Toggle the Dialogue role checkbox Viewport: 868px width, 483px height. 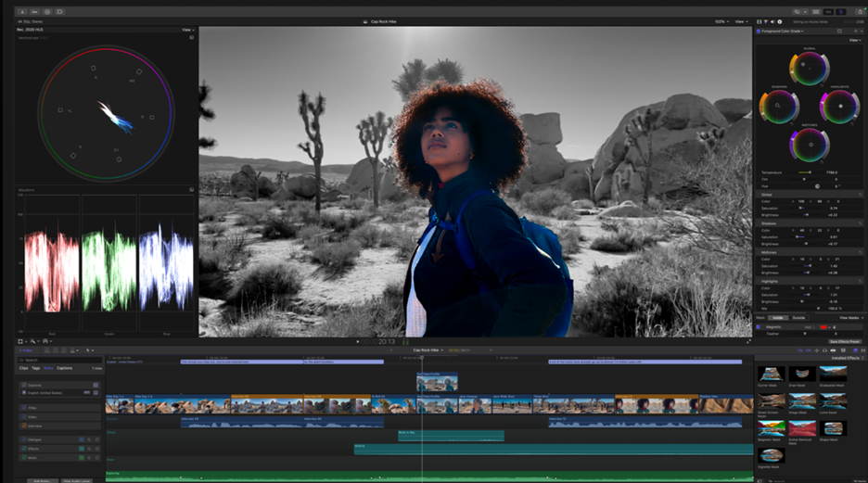24,439
